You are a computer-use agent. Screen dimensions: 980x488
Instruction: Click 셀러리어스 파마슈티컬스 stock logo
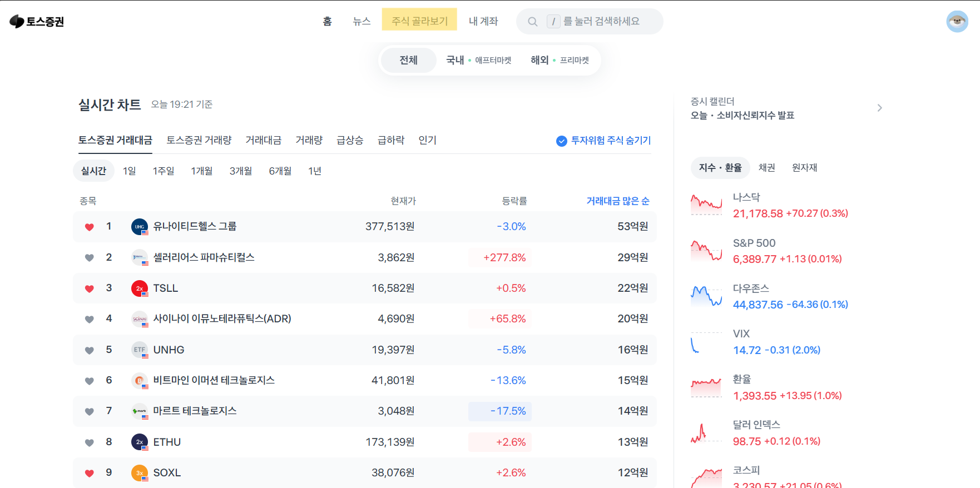pos(140,257)
